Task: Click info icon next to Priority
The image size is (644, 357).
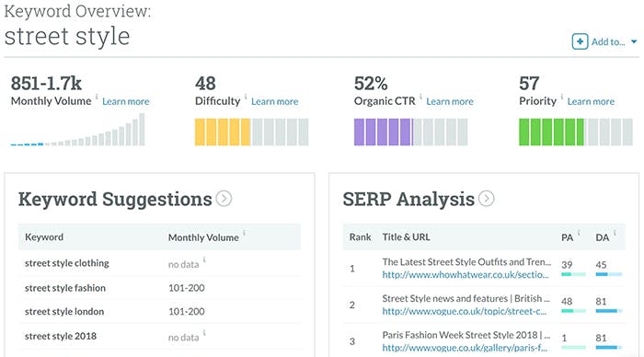Action: (562, 97)
